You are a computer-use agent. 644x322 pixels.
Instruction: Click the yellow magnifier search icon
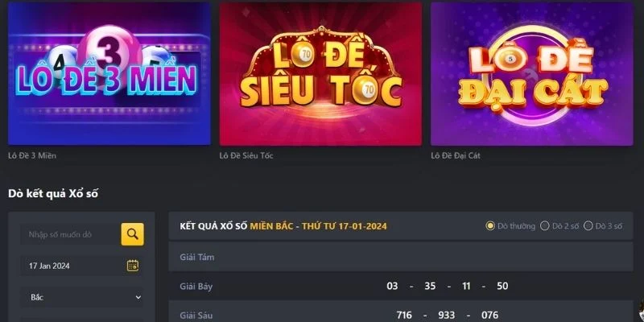132,234
